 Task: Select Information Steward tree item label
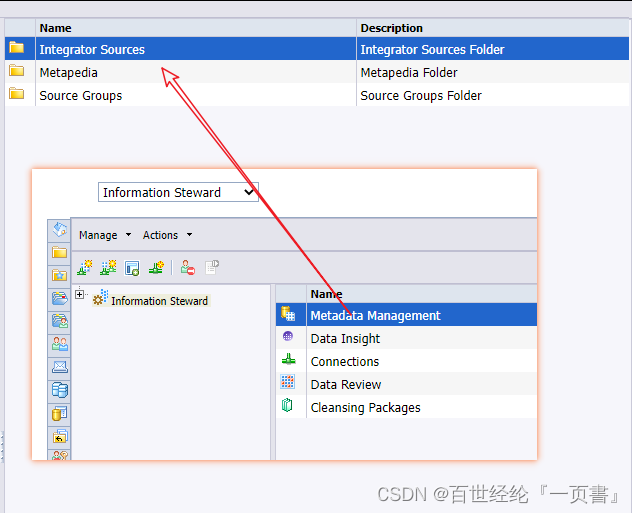click(x=159, y=301)
